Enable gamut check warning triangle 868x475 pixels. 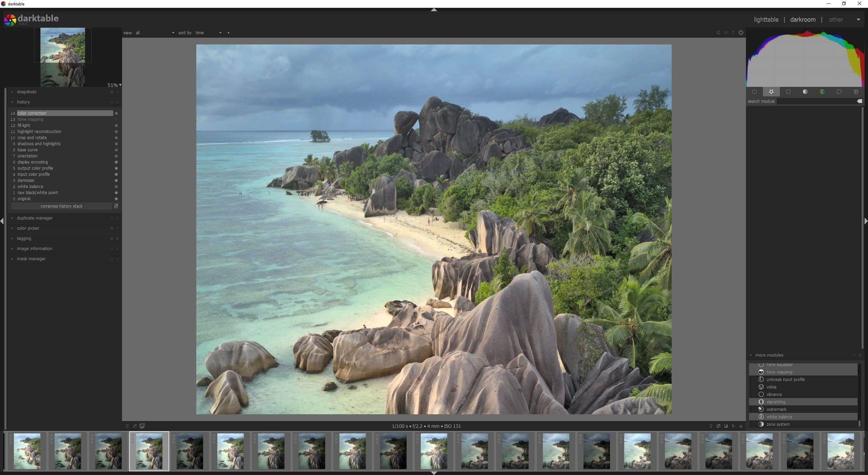741,426
